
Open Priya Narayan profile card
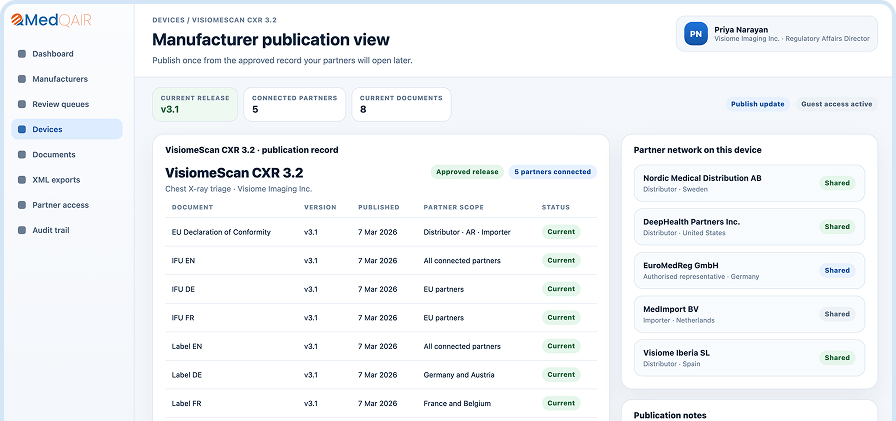(x=777, y=34)
